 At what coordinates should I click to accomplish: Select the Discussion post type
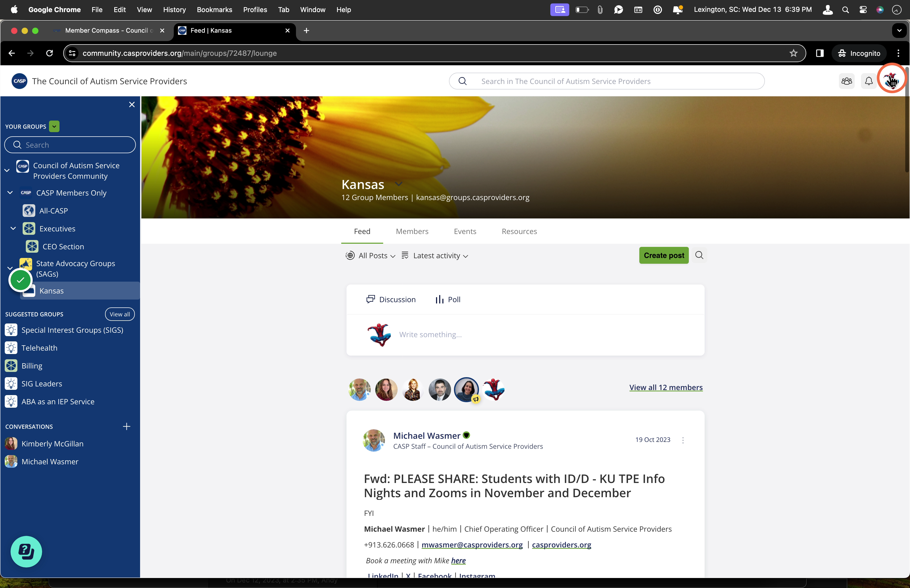pyautogui.click(x=391, y=299)
